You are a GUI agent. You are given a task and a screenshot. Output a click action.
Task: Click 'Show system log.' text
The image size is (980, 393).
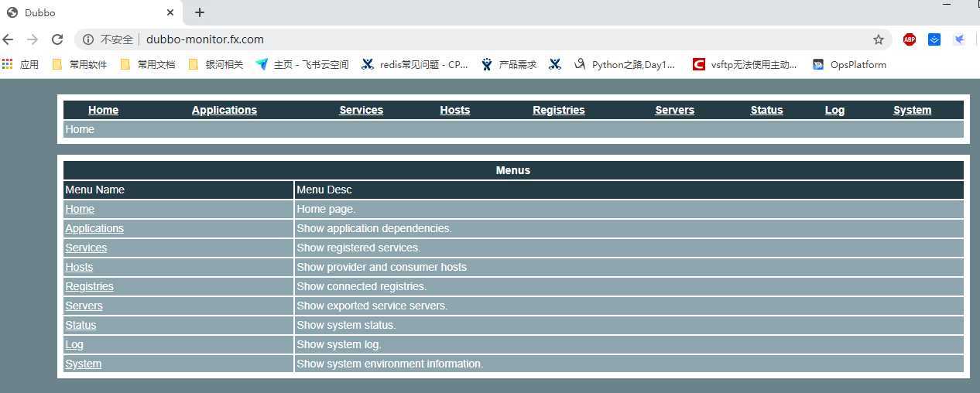tap(339, 344)
